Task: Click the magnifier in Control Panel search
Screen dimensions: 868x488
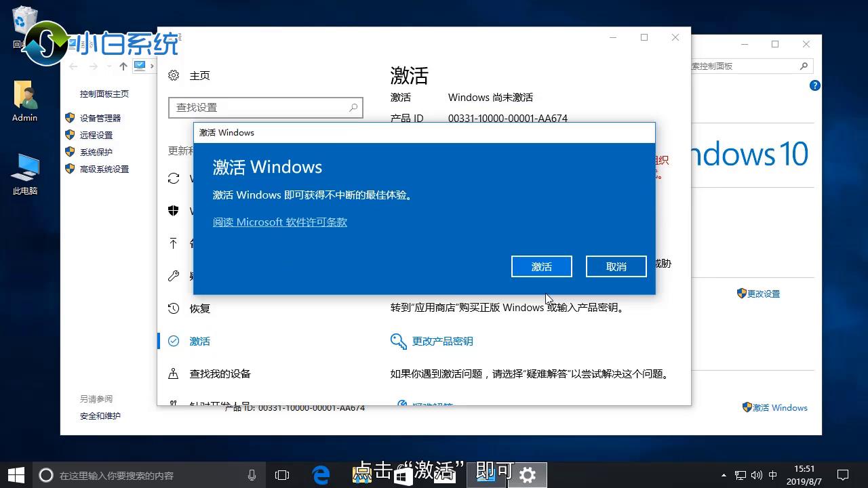Action: [804, 66]
